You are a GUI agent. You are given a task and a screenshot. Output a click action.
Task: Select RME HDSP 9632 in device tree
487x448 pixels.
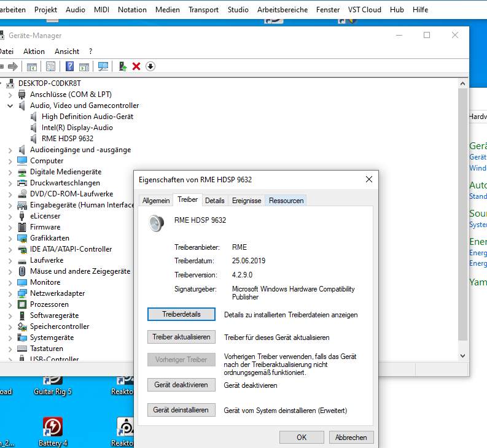(68, 139)
